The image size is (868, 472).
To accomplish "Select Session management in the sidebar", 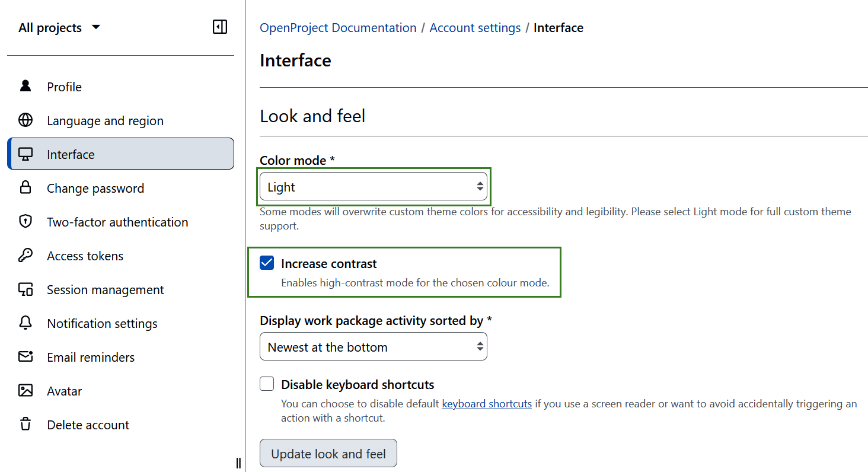I will click(x=105, y=289).
